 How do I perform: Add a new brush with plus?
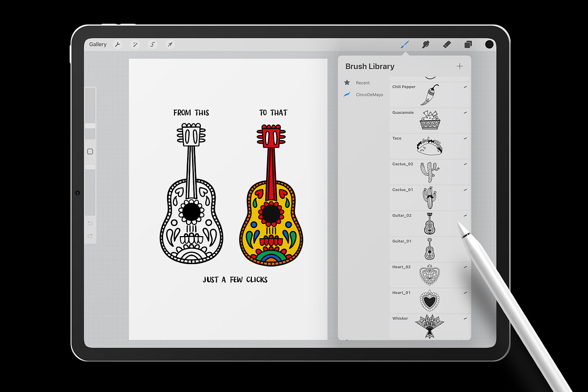pyautogui.click(x=460, y=66)
